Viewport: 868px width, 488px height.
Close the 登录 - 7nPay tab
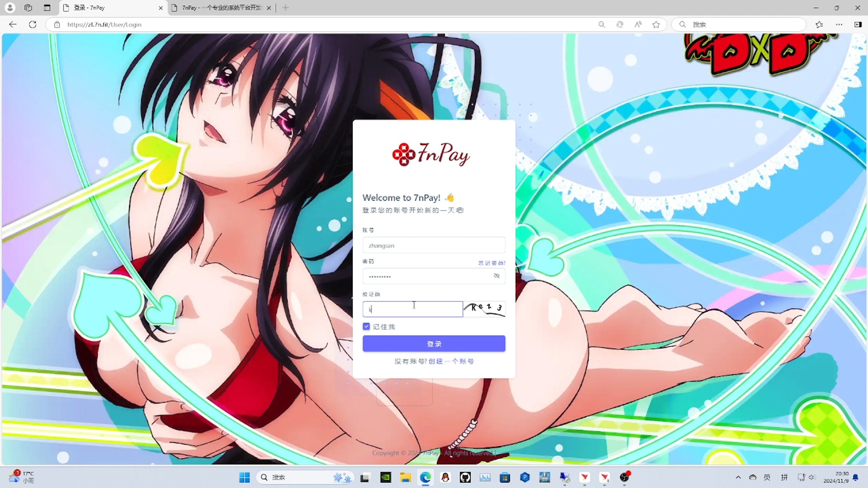[160, 8]
